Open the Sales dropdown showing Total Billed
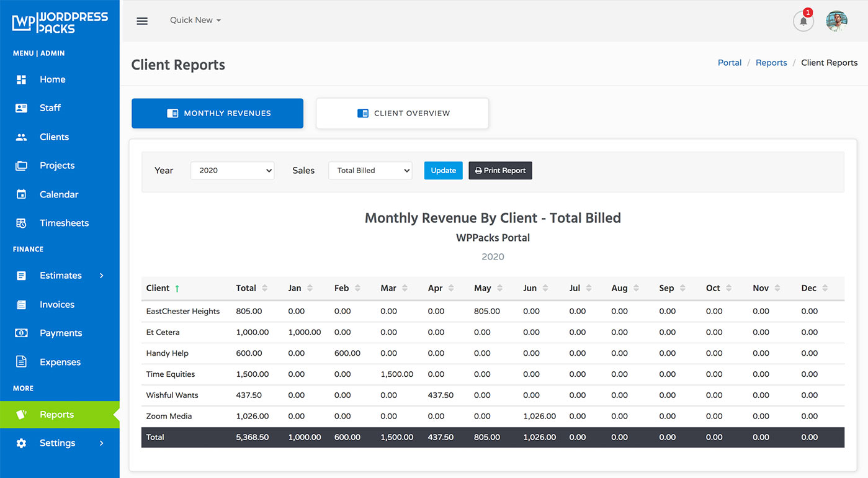Viewport: 868px width, 478px height. (370, 170)
